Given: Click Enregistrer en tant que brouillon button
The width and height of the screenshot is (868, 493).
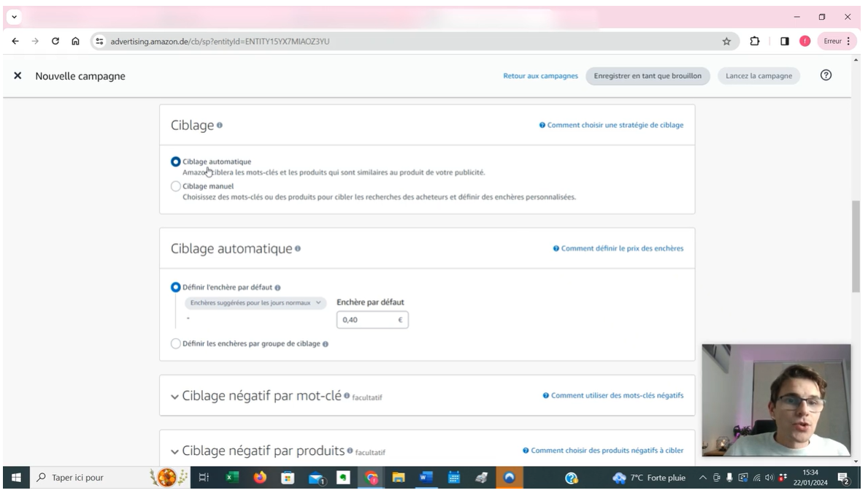Looking at the screenshot, I should [x=648, y=76].
